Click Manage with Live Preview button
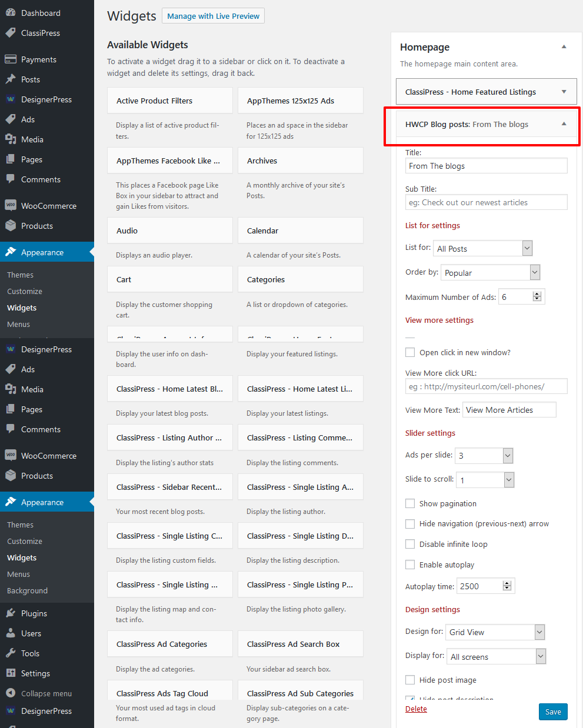Image resolution: width=583 pixels, height=728 pixels. 213,16
